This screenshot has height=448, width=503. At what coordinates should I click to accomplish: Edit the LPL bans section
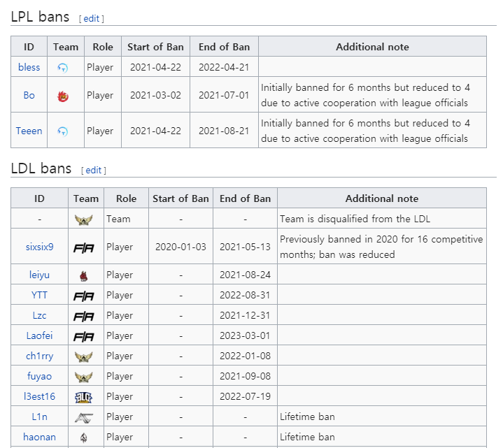pyautogui.click(x=92, y=19)
